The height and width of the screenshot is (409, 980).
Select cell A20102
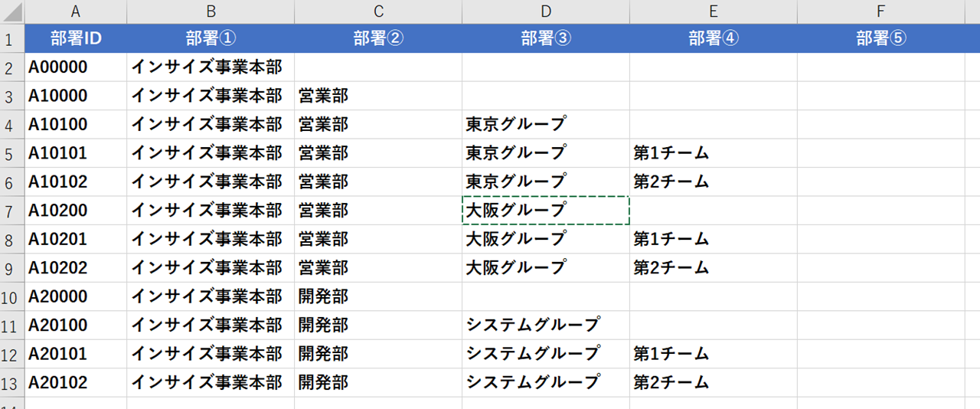point(76,383)
